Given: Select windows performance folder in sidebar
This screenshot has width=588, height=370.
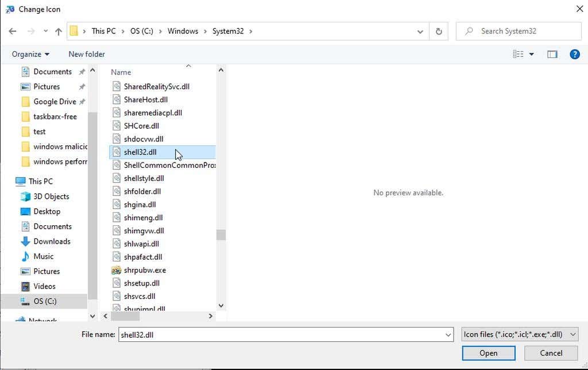Looking at the screenshot, I should pyautogui.click(x=53, y=162).
